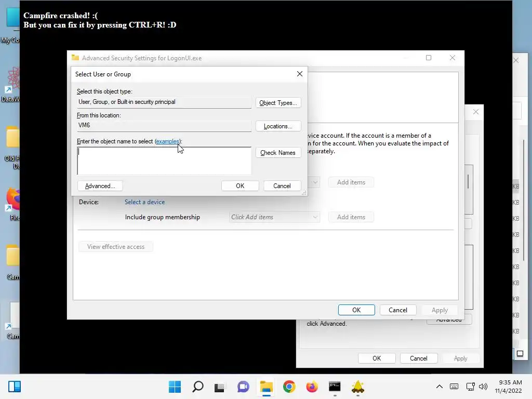Close the Select User or Group dialog
532x399 pixels.
[x=300, y=74]
